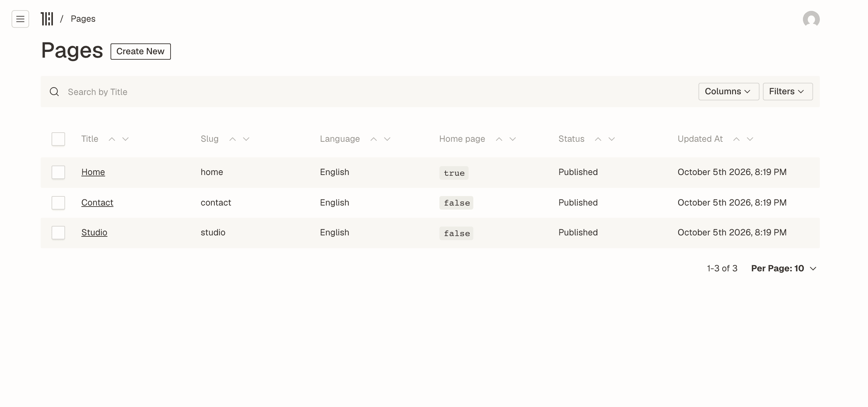This screenshot has width=868, height=407.
Task: Toggle the select-all rows checkbox
Action: pos(58,139)
